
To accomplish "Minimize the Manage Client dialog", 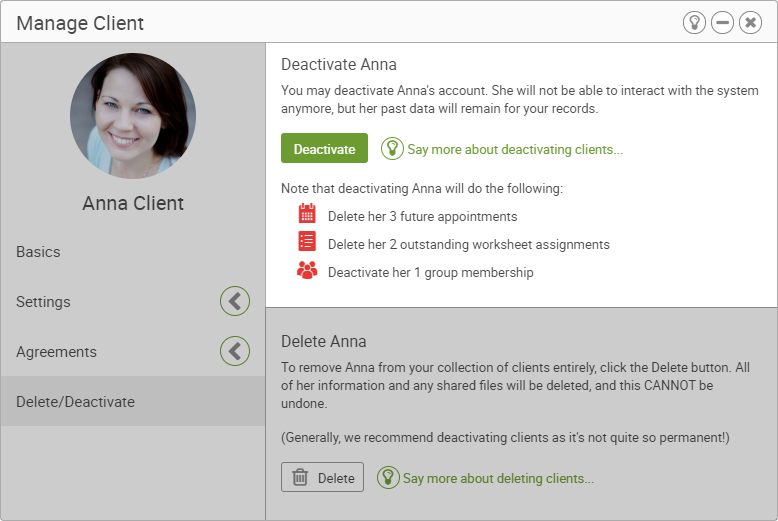I will click(x=722, y=23).
